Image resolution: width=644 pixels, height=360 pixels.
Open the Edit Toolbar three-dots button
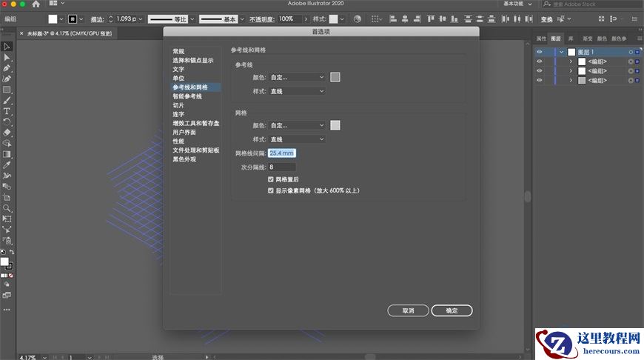(7, 310)
